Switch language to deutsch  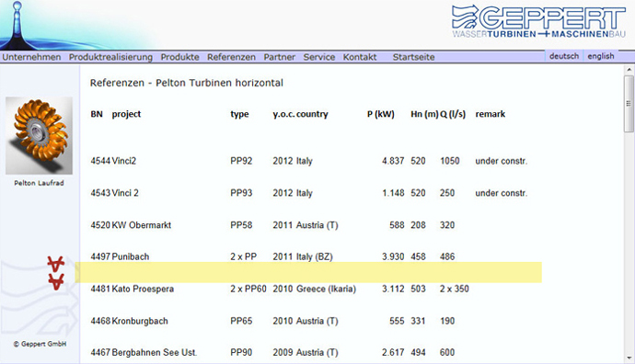click(x=564, y=56)
